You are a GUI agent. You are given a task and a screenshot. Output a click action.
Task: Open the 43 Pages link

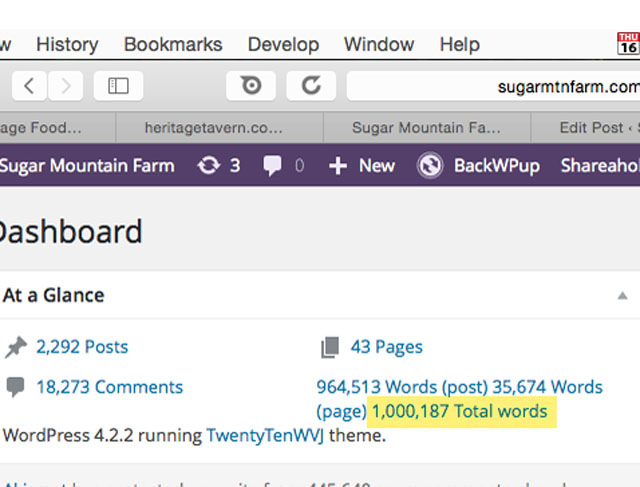click(387, 347)
